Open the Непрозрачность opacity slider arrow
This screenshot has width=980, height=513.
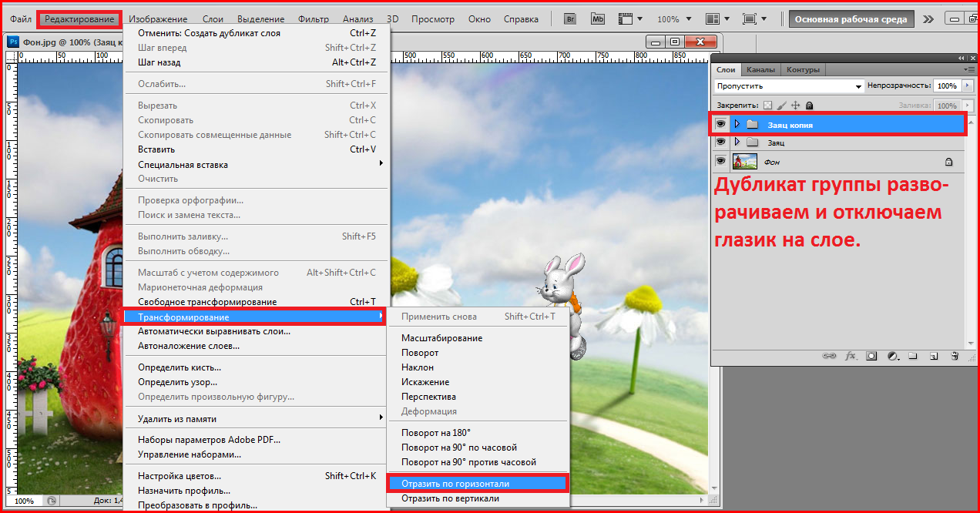968,86
